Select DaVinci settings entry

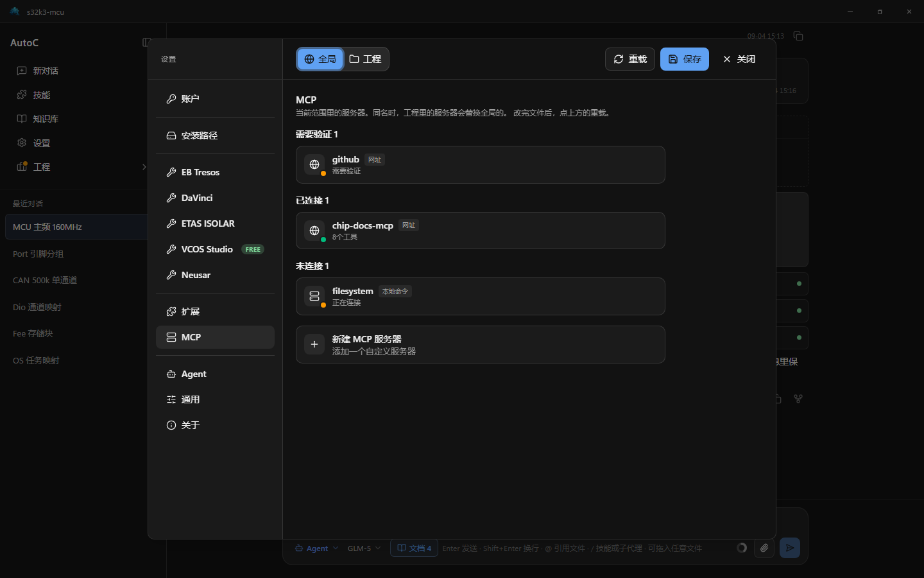[x=215, y=198]
